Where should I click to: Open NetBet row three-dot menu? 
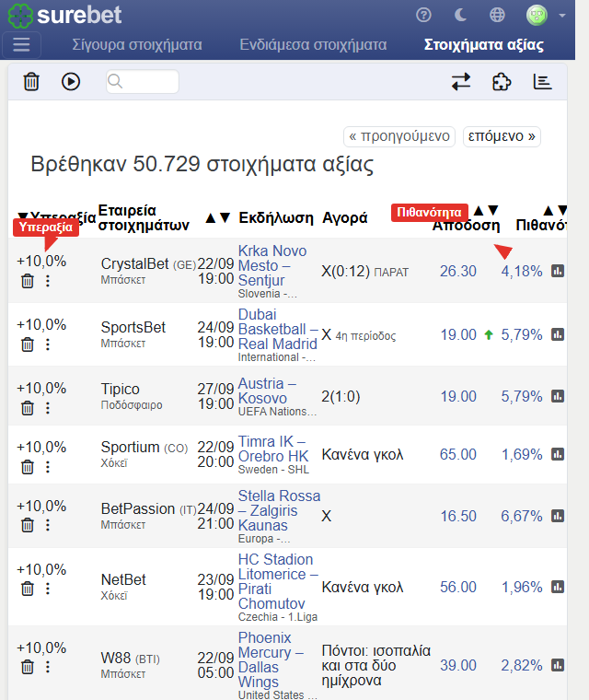47,589
